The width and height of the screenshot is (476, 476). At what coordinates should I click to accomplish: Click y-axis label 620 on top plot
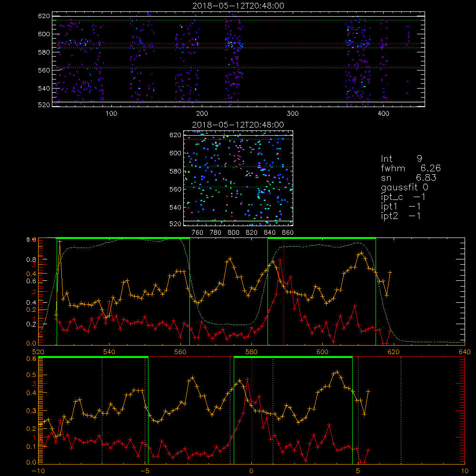(44, 16)
